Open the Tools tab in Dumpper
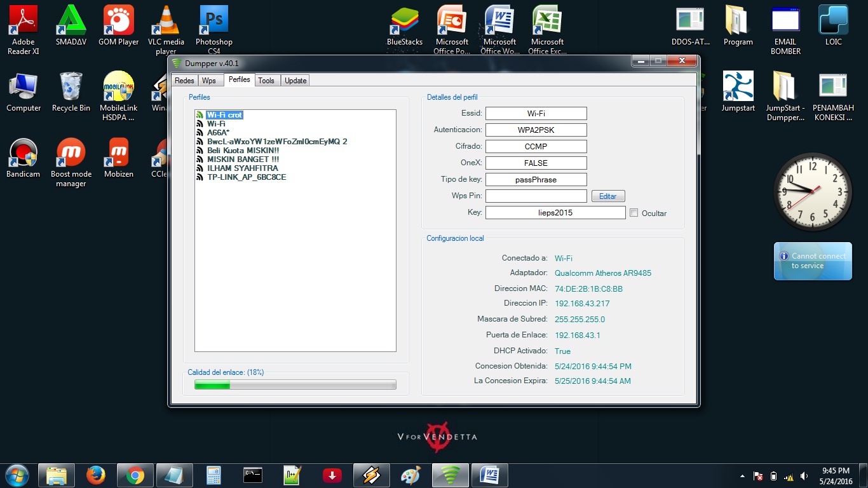The width and height of the screenshot is (868, 488). 266,81
